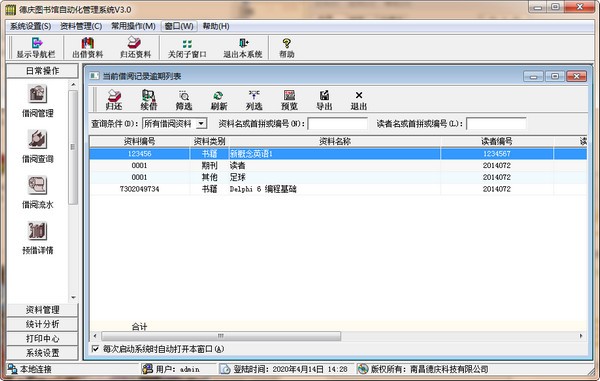This screenshot has width=600, height=381.
Task: Expand the 打印中心 sidebar section
Action: click(x=42, y=339)
